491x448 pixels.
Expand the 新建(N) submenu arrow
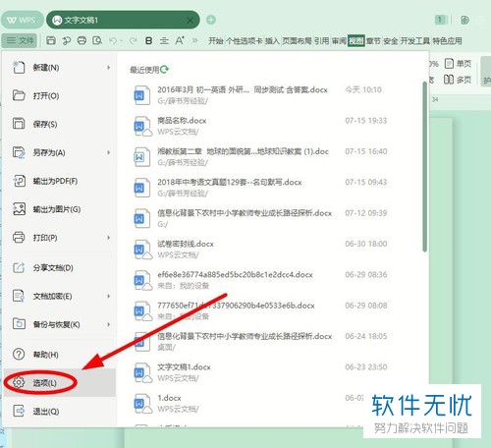[x=108, y=68]
